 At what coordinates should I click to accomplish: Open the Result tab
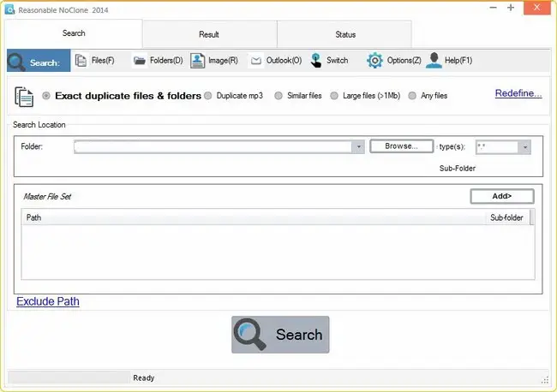coord(210,34)
